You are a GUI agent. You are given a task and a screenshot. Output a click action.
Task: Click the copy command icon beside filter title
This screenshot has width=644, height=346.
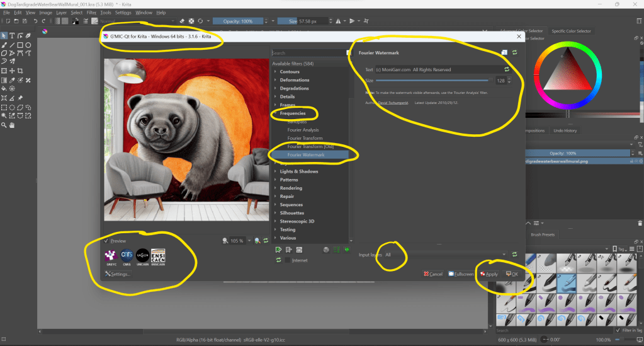(x=504, y=53)
